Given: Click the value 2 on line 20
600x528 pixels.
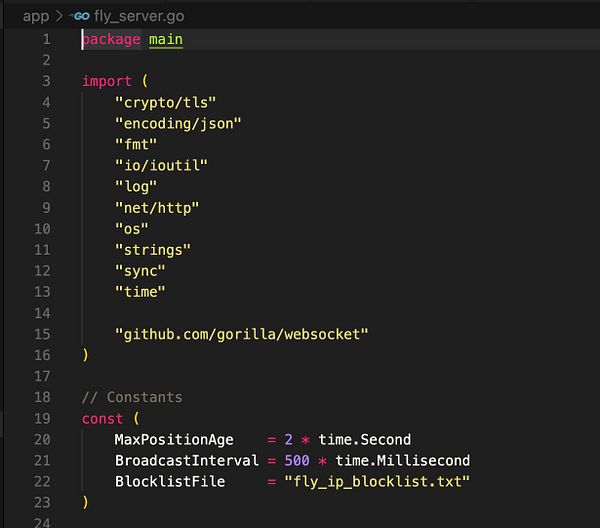Looking at the screenshot, I should tap(288, 440).
